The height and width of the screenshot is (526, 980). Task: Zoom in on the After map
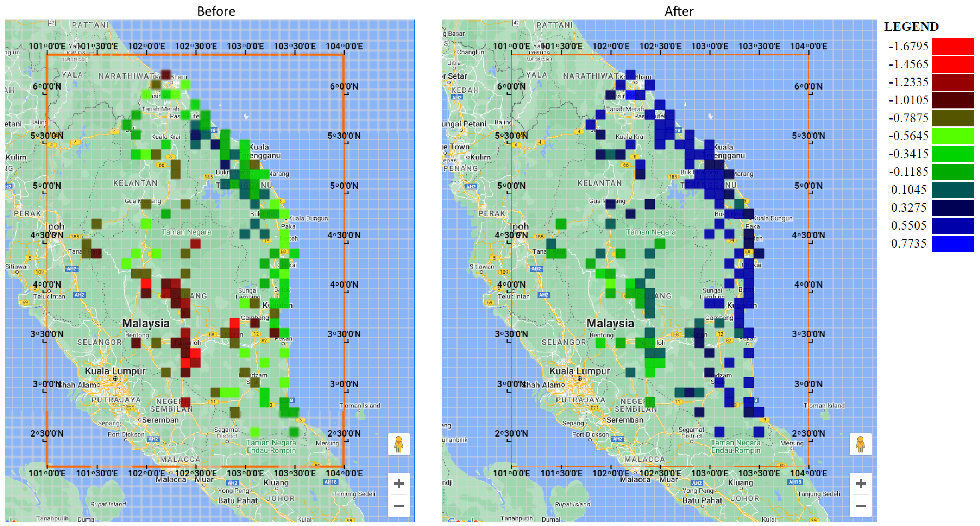pos(860,483)
